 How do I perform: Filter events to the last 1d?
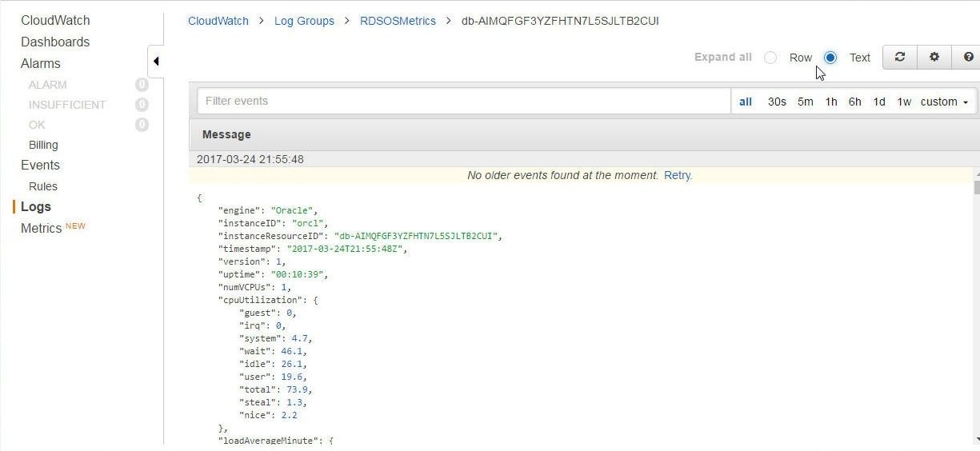click(879, 102)
